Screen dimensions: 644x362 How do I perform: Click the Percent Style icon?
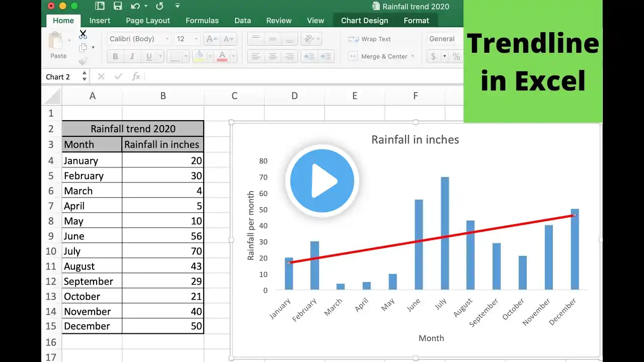(x=456, y=56)
